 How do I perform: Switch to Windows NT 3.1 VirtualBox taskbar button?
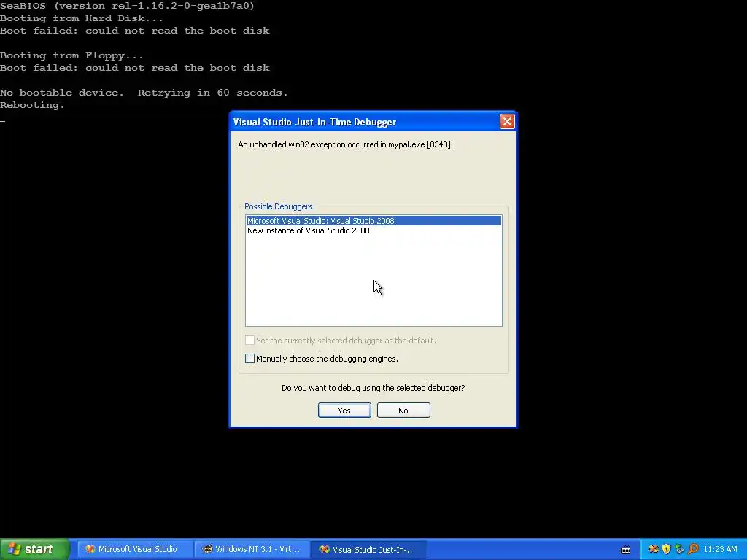coord(252,549)
